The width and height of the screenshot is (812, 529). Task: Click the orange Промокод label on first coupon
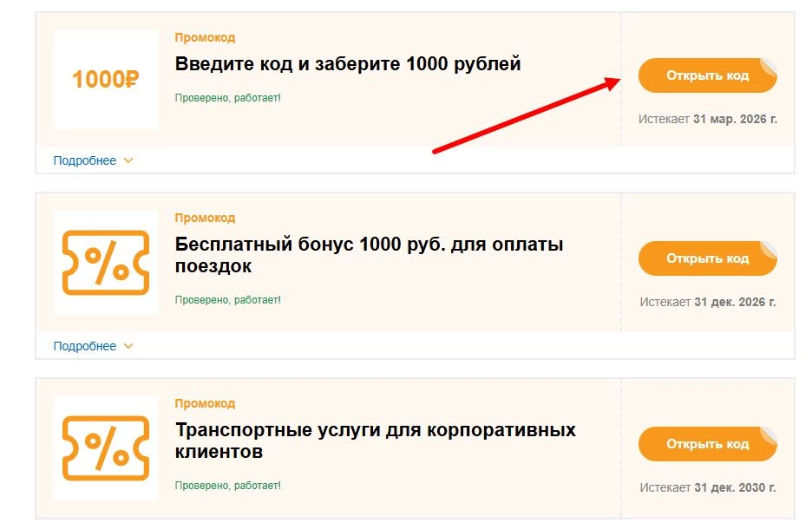pos(204,36)
